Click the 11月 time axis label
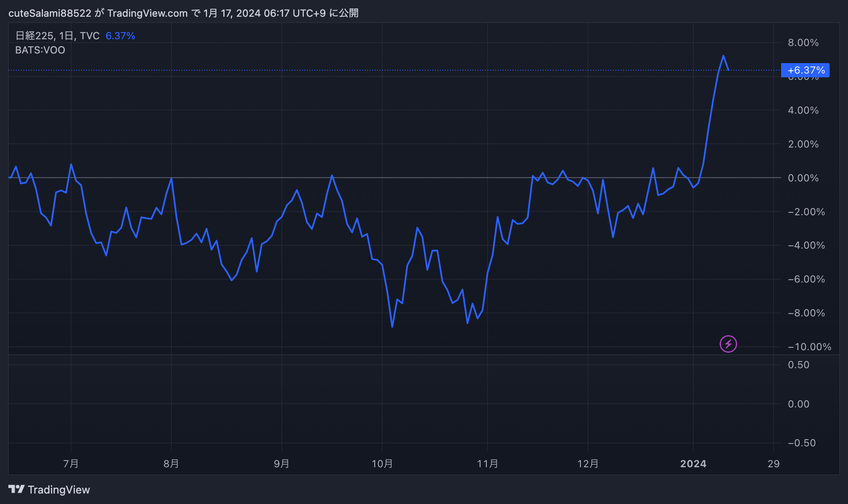Viewport: 848px width, 504px height. point(488,463)
